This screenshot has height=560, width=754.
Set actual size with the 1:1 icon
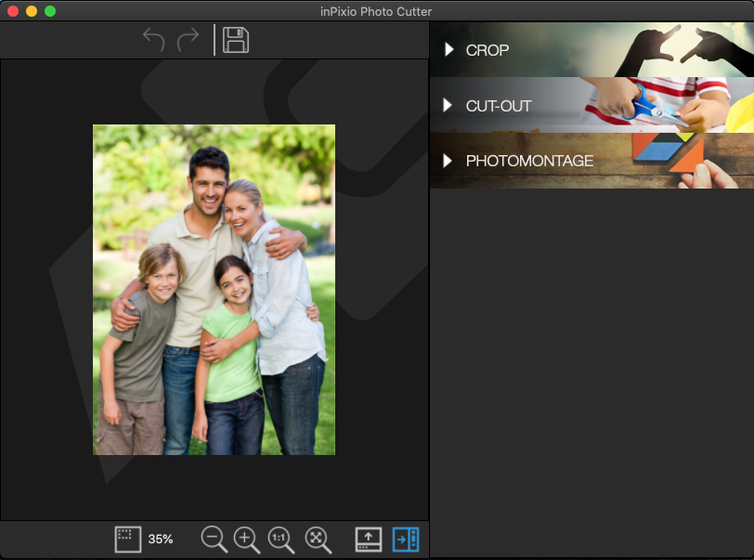[279, 539]
